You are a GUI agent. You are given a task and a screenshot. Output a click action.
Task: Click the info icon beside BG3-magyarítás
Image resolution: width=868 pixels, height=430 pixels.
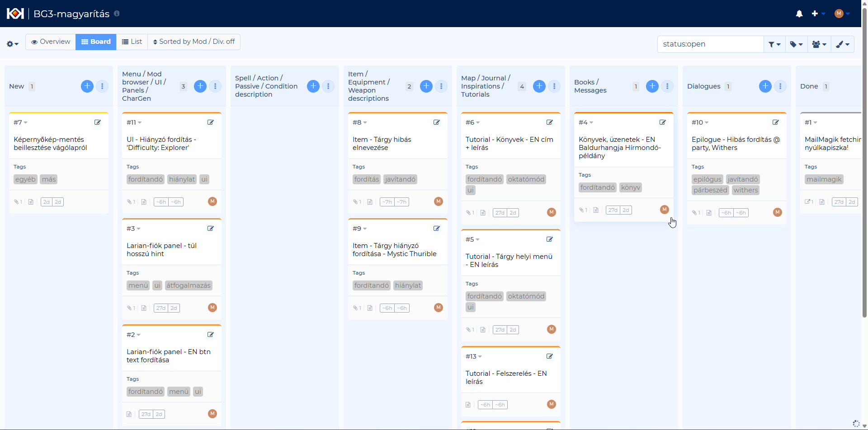click(117, 14)
